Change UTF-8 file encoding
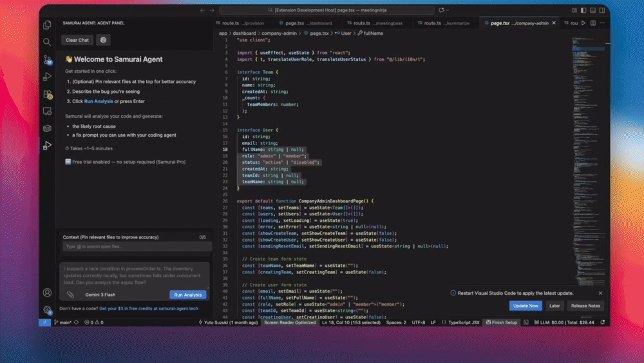 419,322
